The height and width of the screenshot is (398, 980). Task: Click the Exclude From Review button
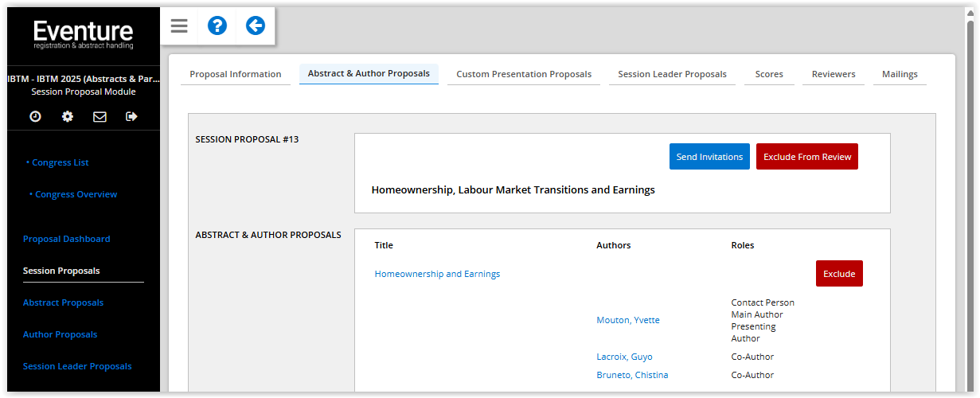click(x=807, y=157)
